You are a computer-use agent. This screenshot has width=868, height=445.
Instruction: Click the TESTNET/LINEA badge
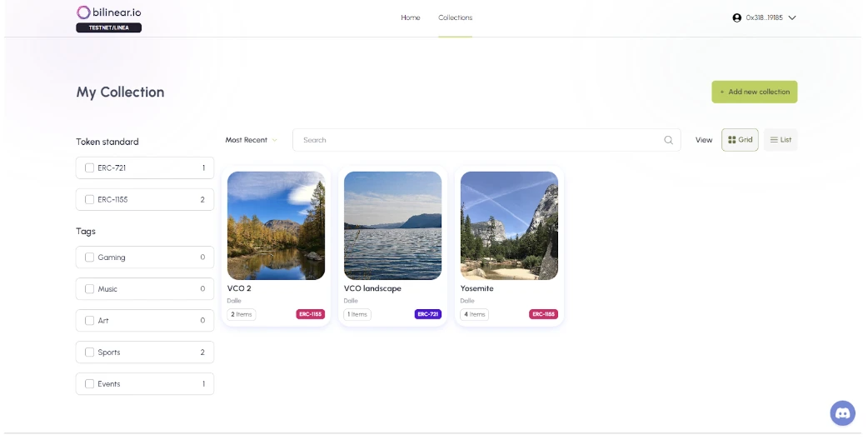tap(108, 27)
